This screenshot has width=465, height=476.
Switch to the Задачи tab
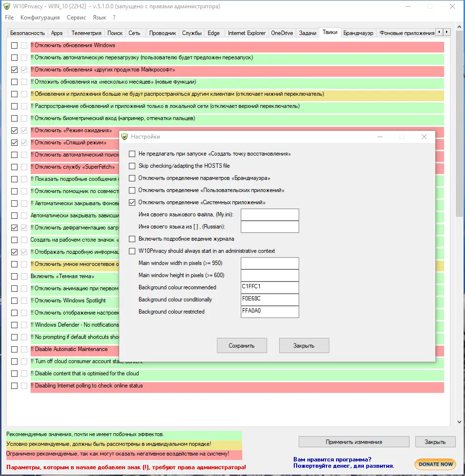click(x=308, y=33)
